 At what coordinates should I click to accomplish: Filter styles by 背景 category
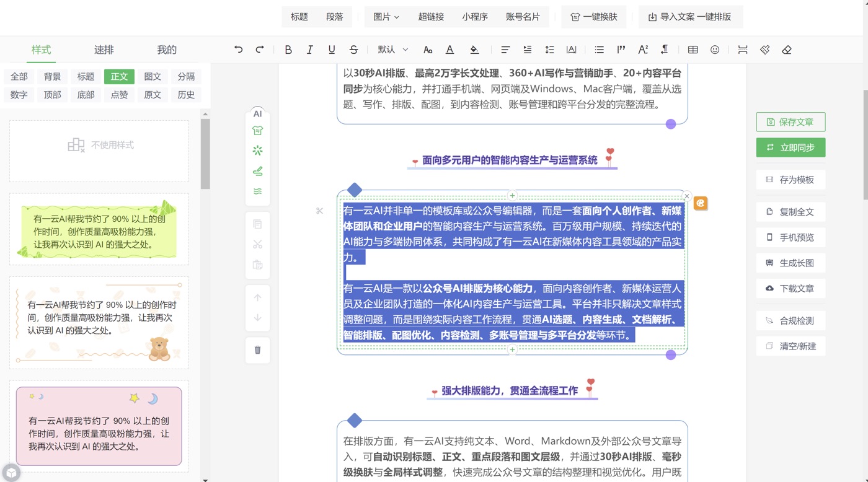coord(53,76)
